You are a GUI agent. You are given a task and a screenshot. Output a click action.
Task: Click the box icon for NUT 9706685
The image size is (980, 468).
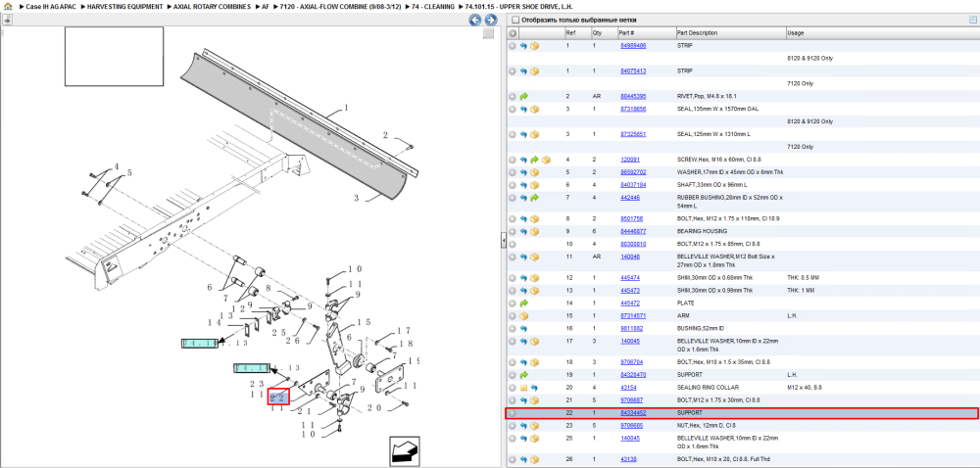coord(535,426)
